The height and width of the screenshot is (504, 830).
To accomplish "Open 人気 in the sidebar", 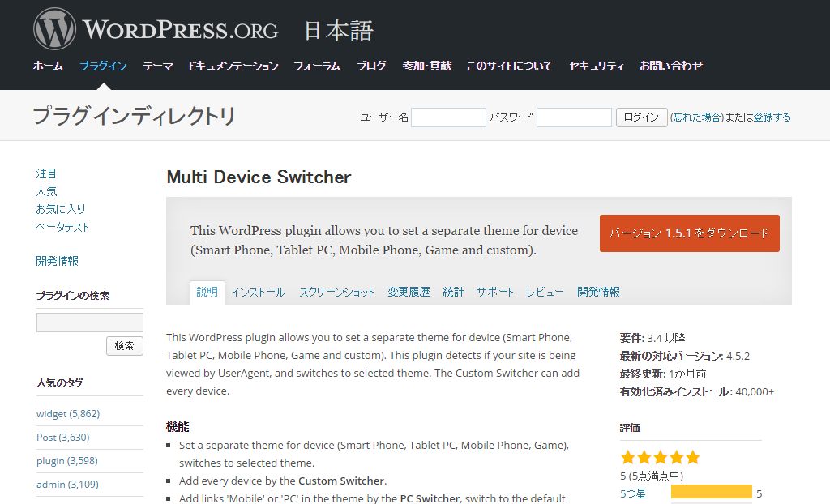I will (46, 191).
